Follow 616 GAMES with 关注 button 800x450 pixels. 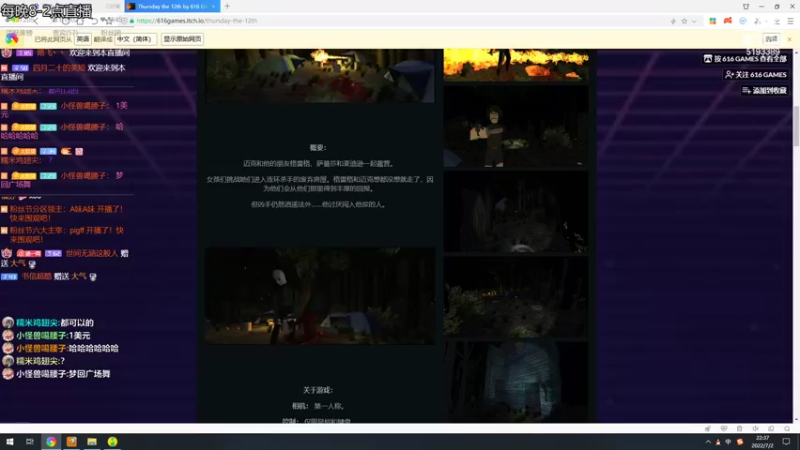pyautogui.click(x=756, y=74)
